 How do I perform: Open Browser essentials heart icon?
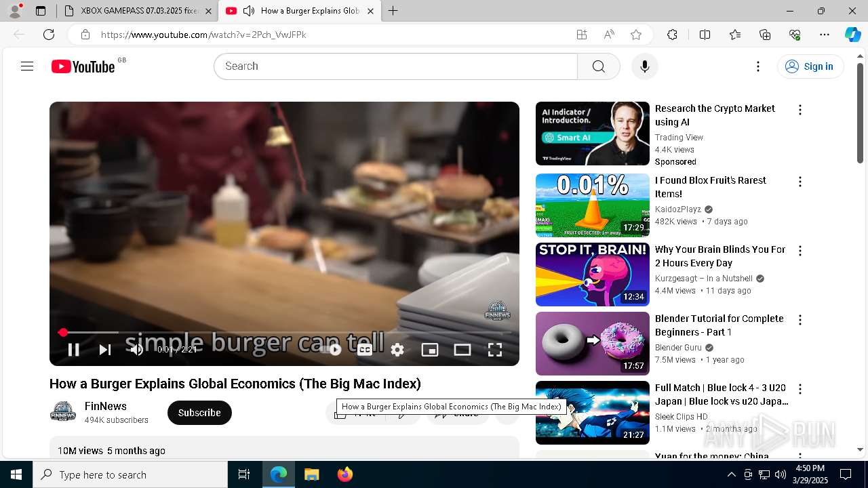[x=795, y=35]
